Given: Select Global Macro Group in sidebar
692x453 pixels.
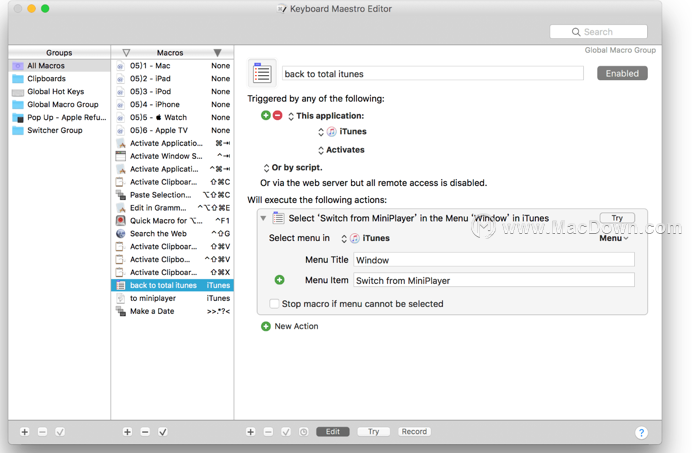Looking at the screenshot, I should 59,105.
